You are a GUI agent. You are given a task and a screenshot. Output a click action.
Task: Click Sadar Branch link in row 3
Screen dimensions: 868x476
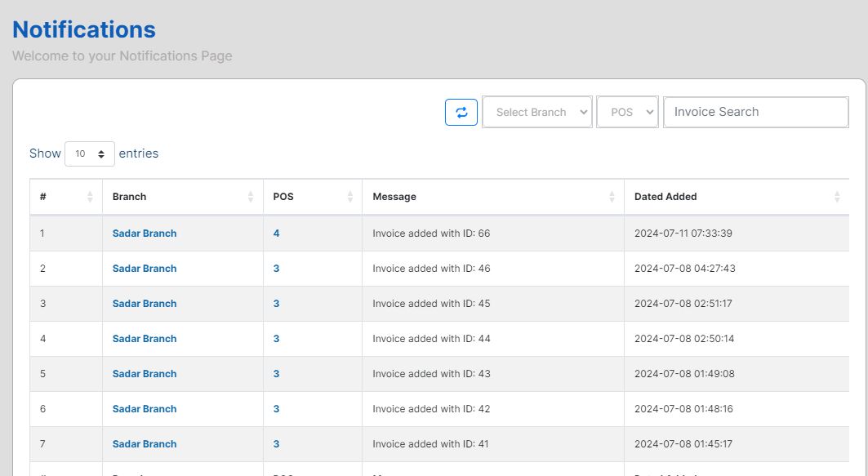click(145, 304)
